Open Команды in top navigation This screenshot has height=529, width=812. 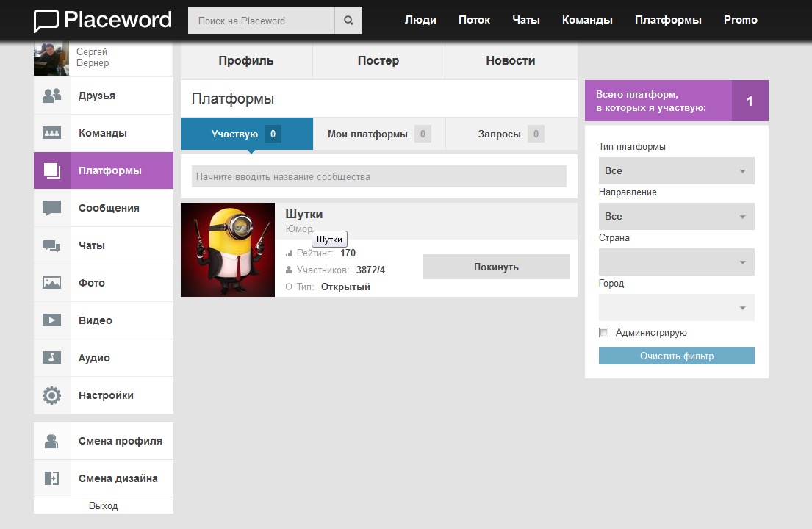(587, 20)
